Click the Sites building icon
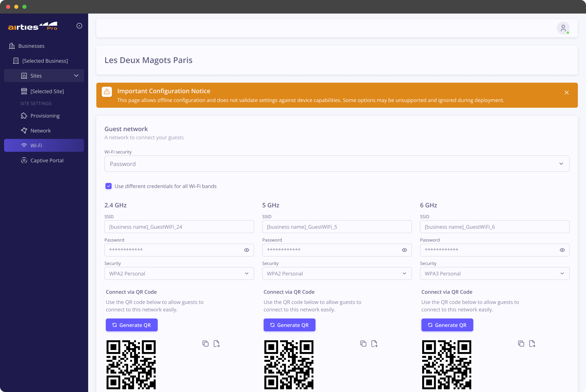586x392 pixels. tap(24, 76)
